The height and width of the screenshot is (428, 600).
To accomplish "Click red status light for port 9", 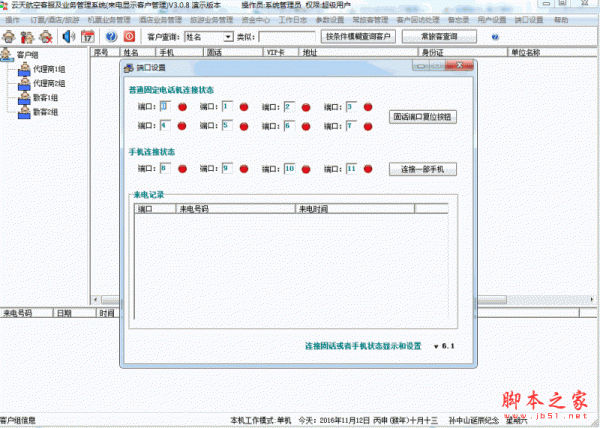I will pyautogui.click(x=244, y=169).
